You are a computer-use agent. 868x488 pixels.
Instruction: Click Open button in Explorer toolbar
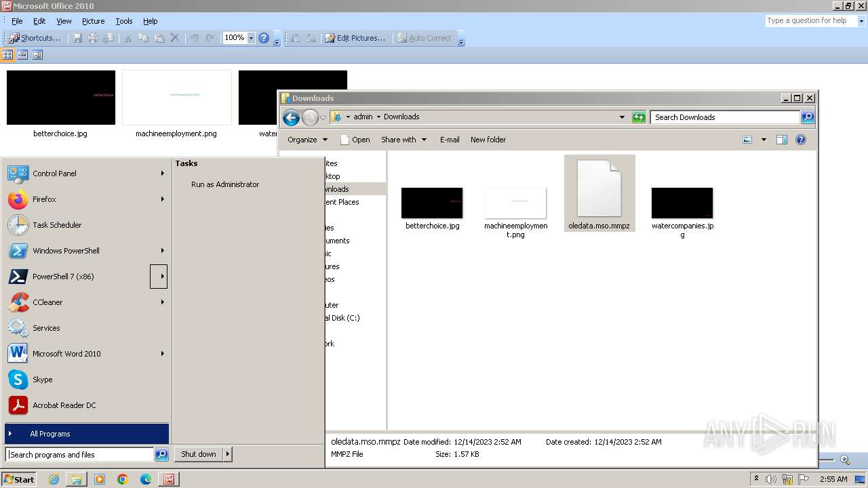pos(355,140)
